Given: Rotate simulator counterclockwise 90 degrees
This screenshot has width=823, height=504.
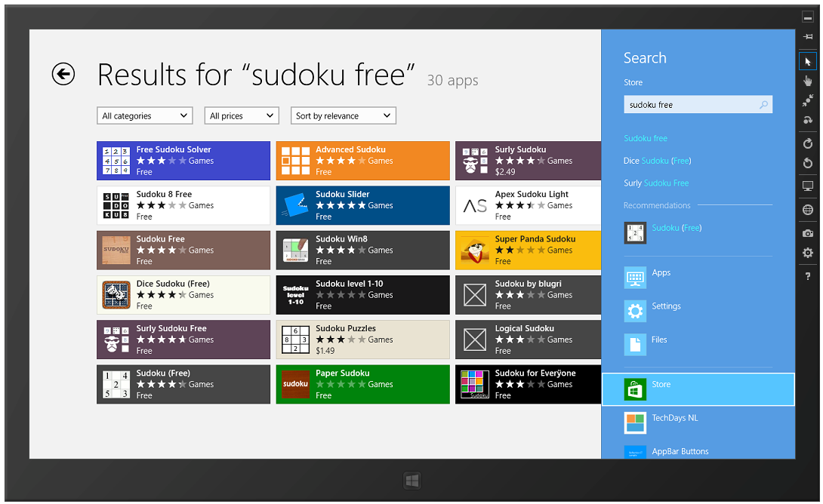Looking at the screenshot, I should 807,163.
